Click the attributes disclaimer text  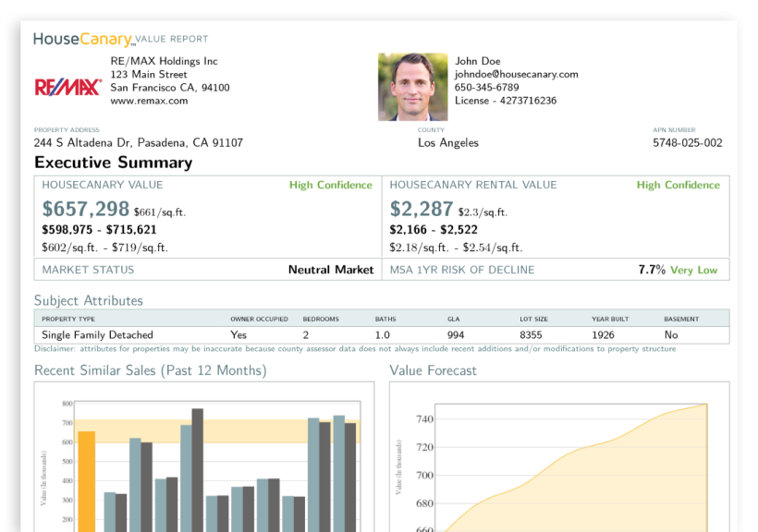point(355,349)
